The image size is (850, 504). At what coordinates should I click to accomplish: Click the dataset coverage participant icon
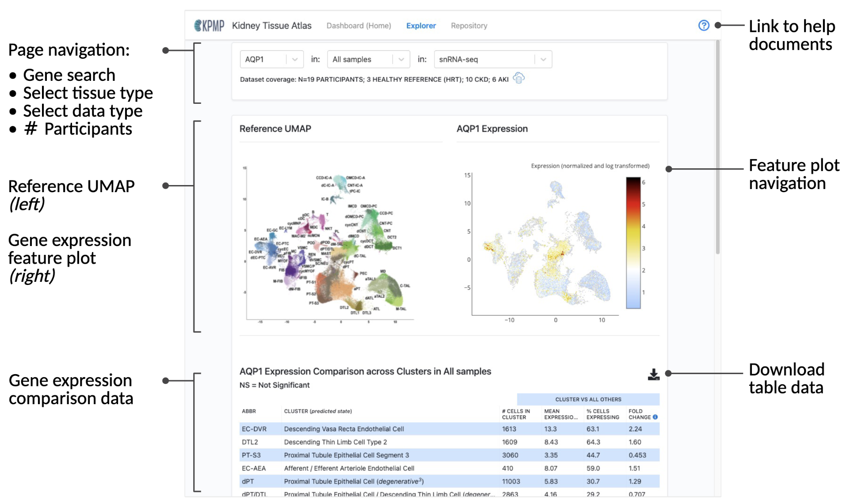518,79
